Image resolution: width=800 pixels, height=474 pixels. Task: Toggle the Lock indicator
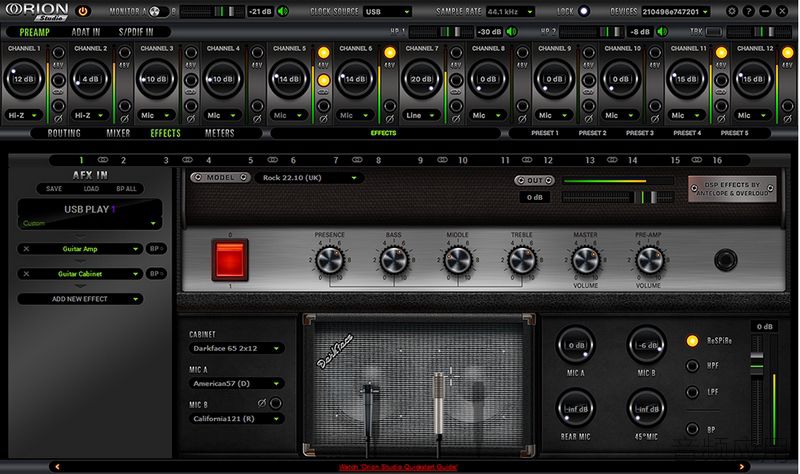pyautogui.click(x=584, y=11)
